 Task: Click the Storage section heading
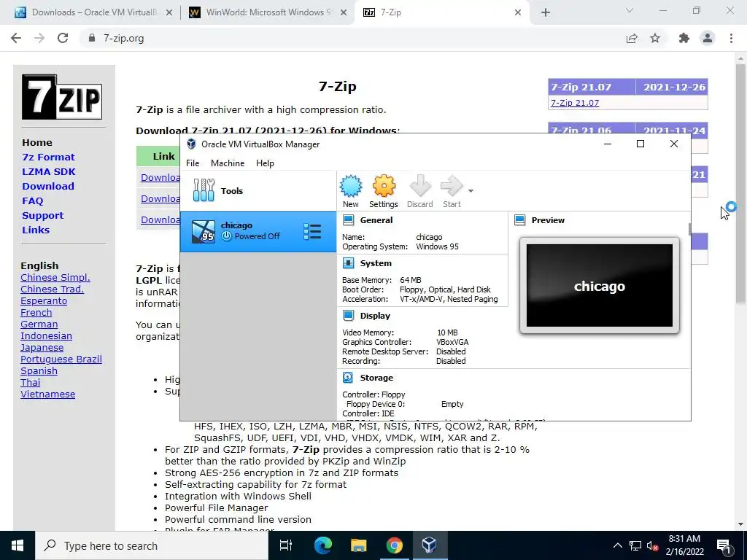tap(376, 378)
